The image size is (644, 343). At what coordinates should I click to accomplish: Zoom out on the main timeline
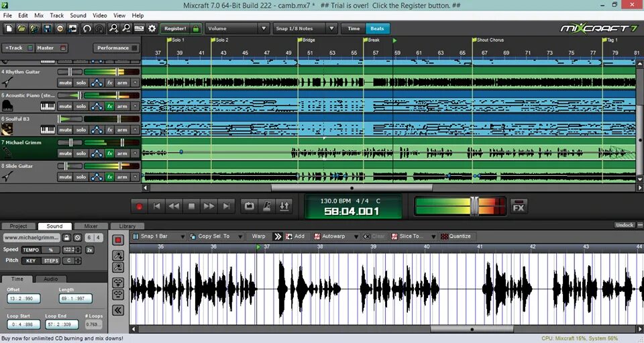[126, 28]
